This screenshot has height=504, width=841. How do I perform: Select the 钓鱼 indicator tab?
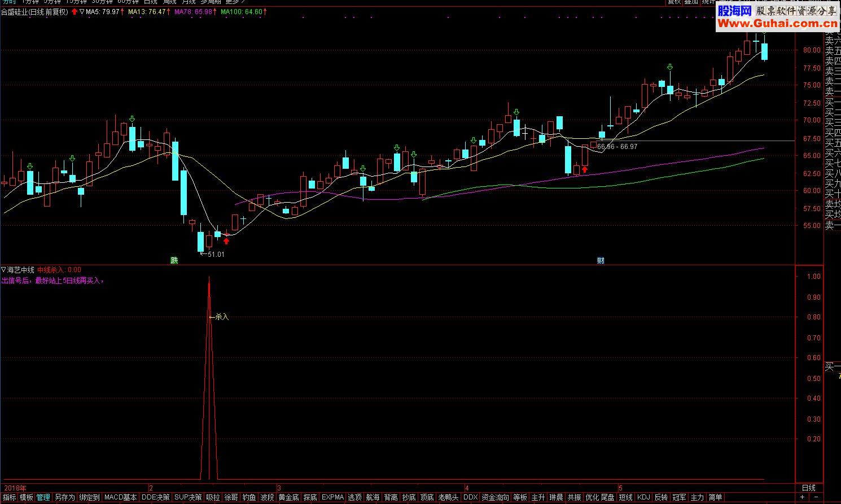pos(249,497)
